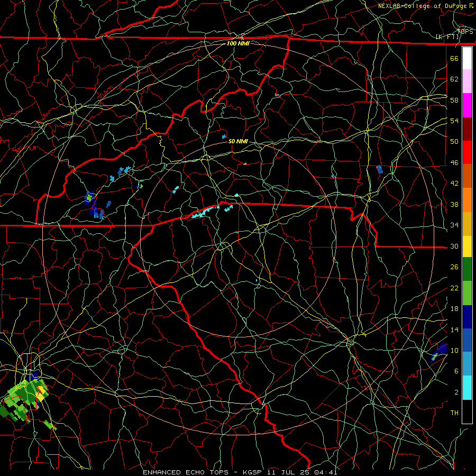Select the dark red legend color band

[467, 130]
